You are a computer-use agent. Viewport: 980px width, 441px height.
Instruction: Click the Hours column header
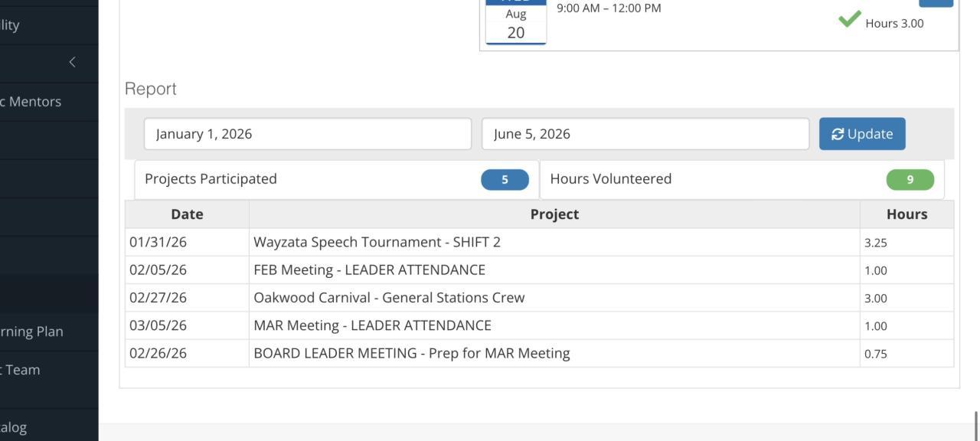(x=906, y=214)
